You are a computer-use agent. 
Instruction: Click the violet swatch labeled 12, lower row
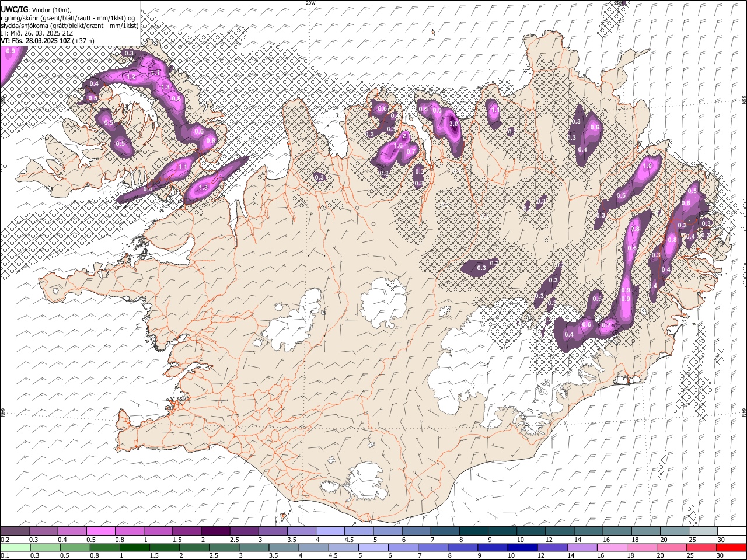click(x=551, y=547)
